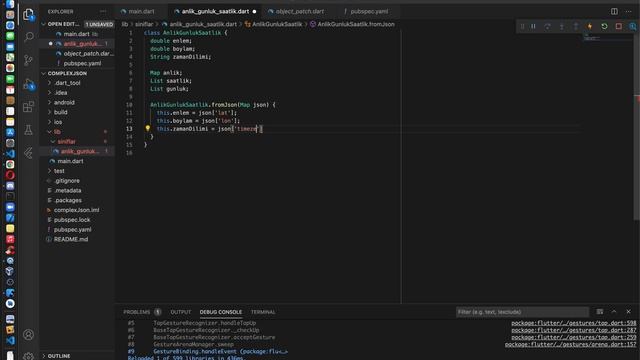
Task: Maximize the bottom panel size
Action: pyautogui.click(x=614, y=311)
